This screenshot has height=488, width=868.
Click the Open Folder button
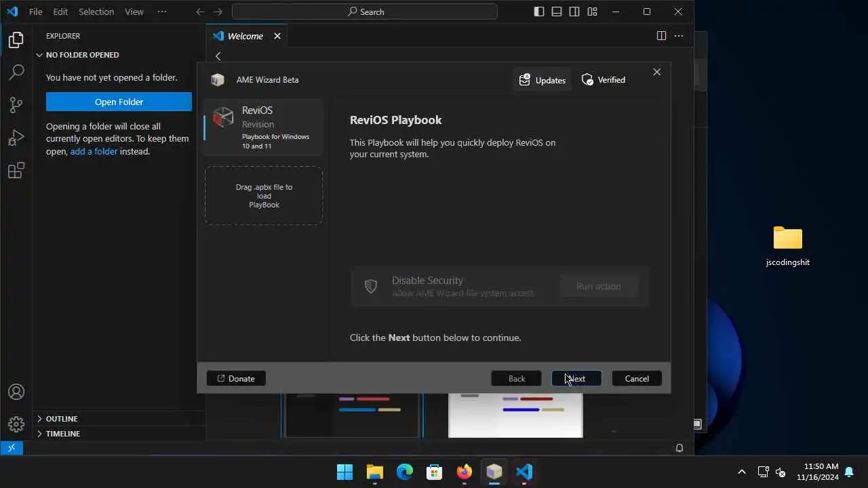(119, 102)
